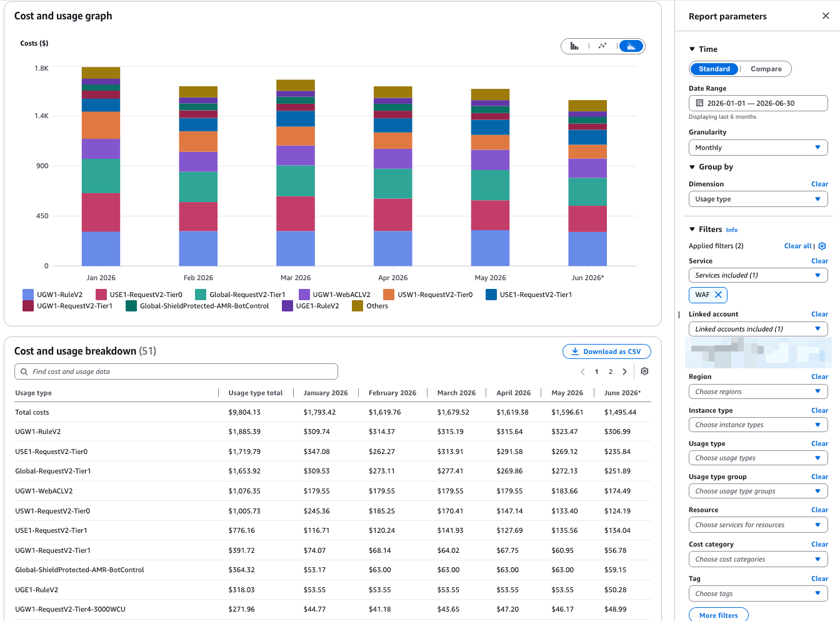Open Choose usage type groups dropdown
This screenshot has height=621, width=840.
tap(758, 491)
